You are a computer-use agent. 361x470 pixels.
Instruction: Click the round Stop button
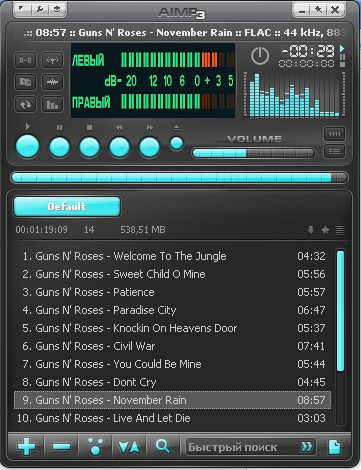pyautogui.click(x=89, y=147)
